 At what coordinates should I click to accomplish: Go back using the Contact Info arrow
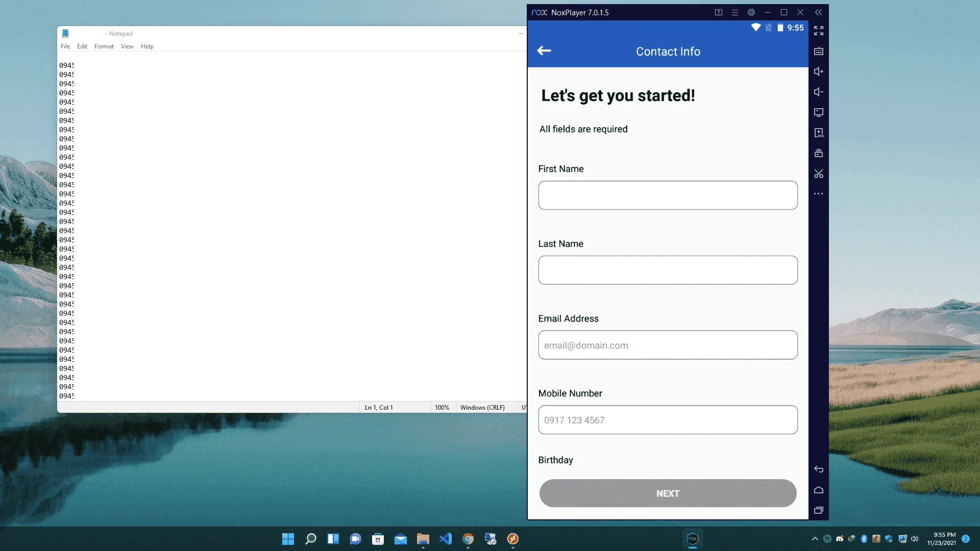coord(544,51)
